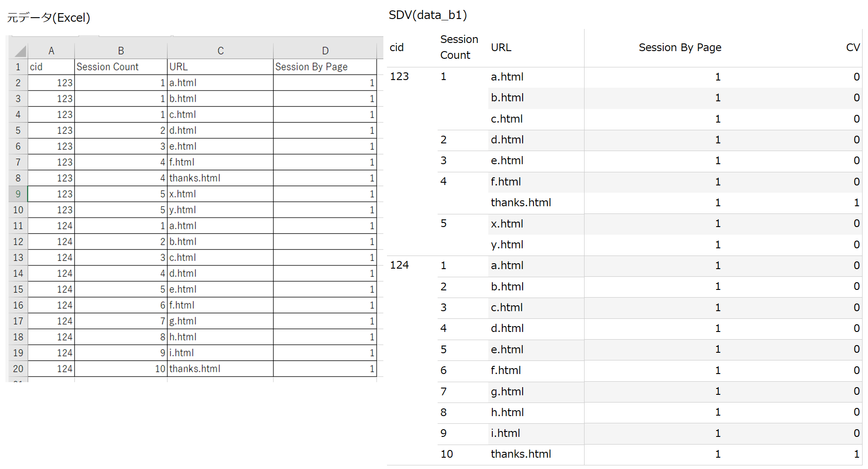Click the 元データ(Excel) title text
The image size is (868, 469).
coord(49,18)
